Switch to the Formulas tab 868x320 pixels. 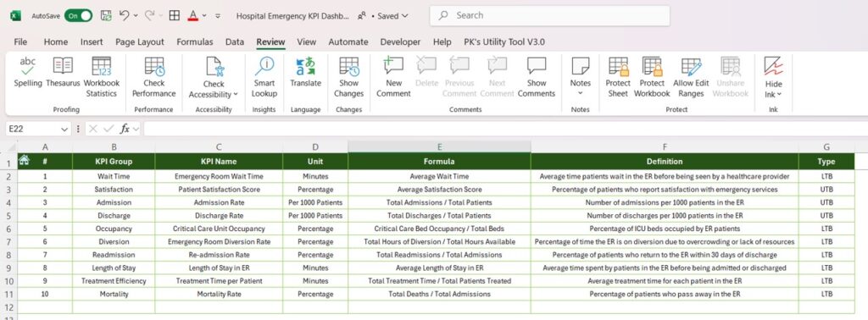point(195,41)
